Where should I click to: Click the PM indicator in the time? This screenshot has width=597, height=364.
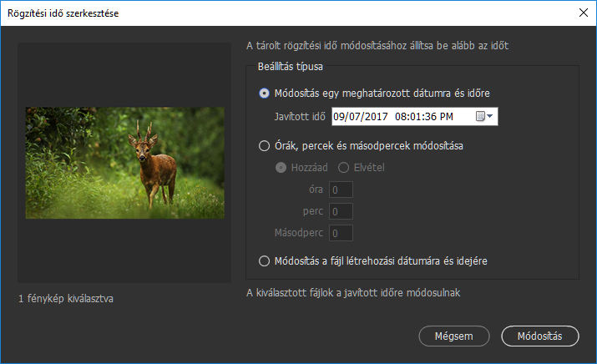click(x=446, y=117)
